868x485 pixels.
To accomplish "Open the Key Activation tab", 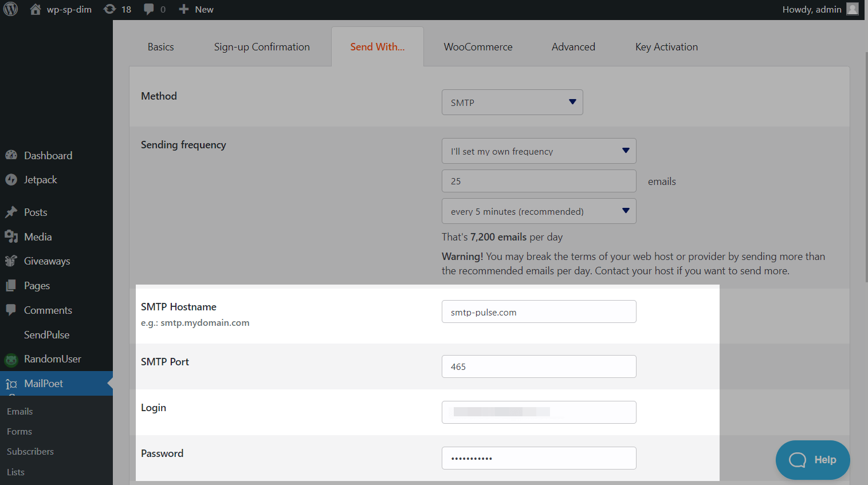I will 666,47.
